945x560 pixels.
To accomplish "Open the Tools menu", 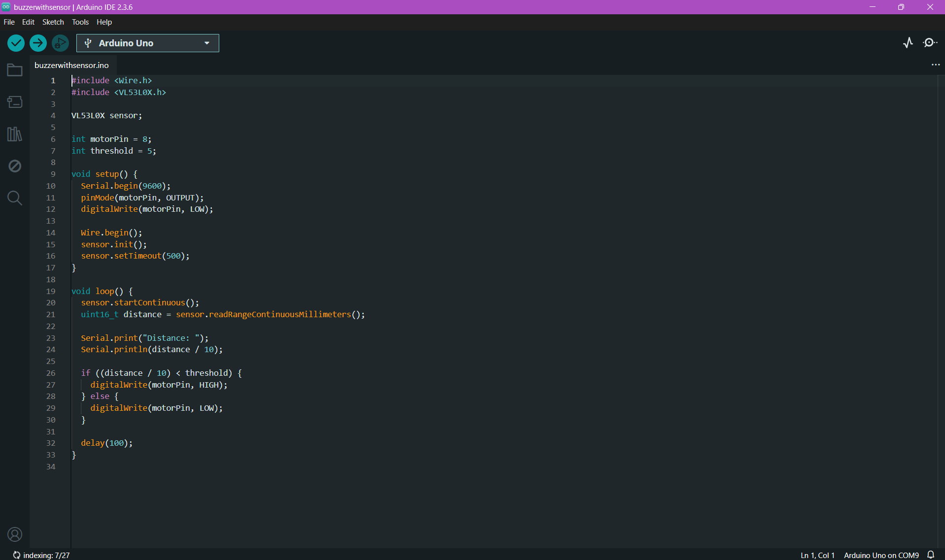I will (x=80, y=22).
